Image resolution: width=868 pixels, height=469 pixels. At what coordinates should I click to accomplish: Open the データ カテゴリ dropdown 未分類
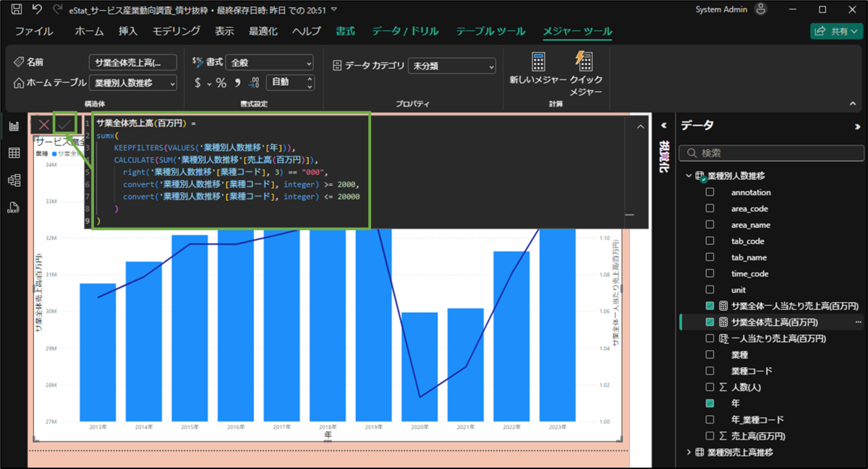click(x=452, y=66)
